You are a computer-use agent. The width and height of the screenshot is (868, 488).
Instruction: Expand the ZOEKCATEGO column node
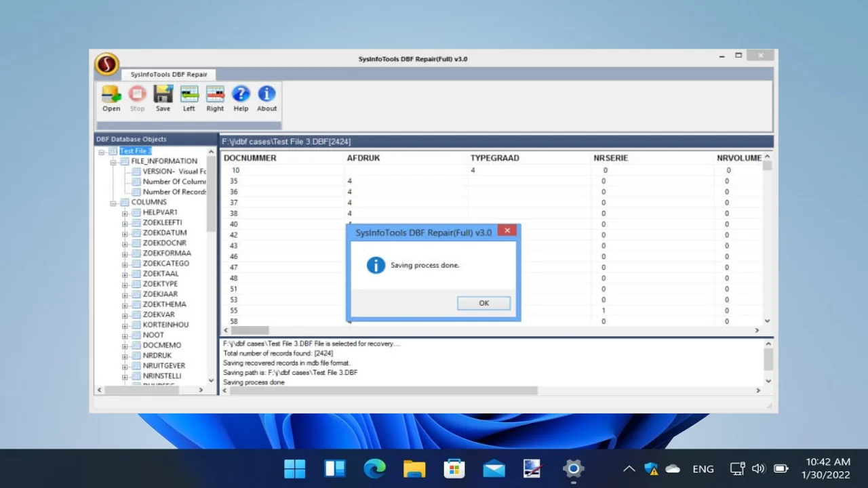click(x=125, y=264)
